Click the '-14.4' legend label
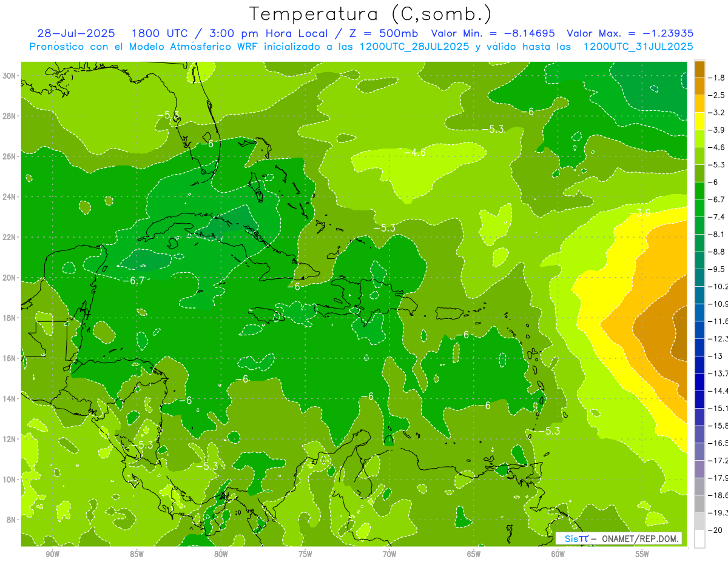Image resolution: width=728 pixels, height=562 pixels. tap(718, 390)
